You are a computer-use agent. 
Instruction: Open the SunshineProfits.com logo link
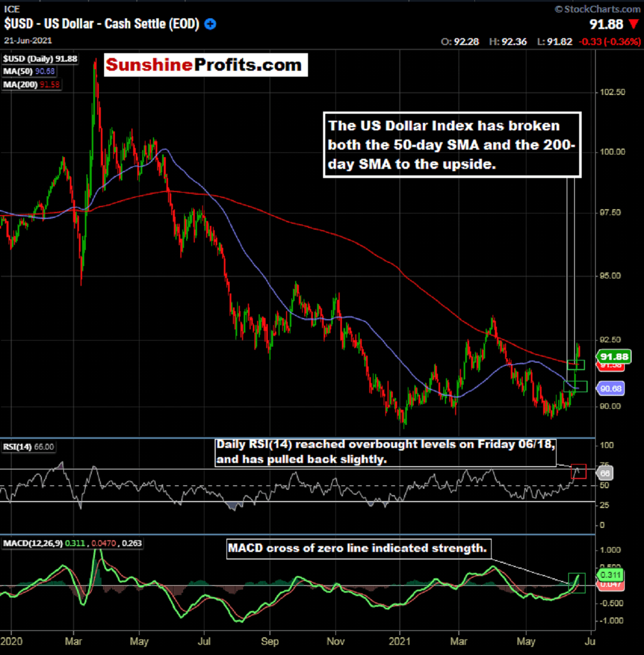tap(205, 65)
